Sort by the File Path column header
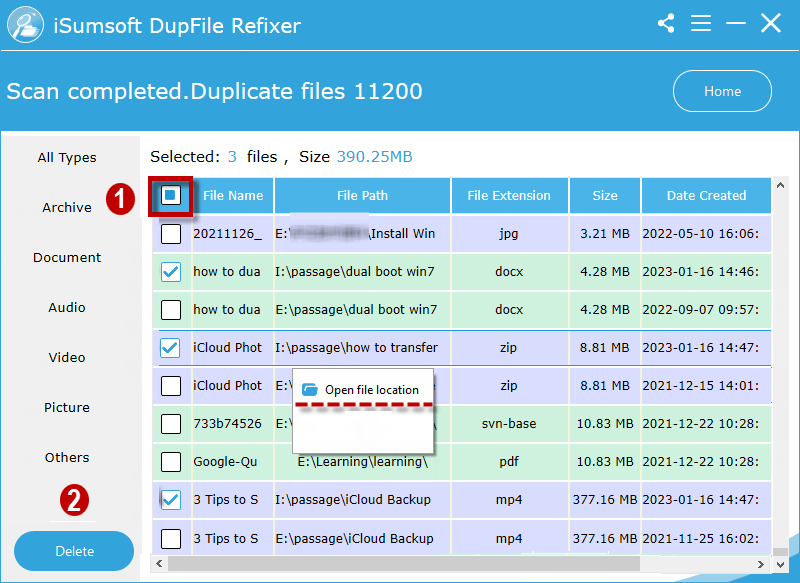 coord(362,195)
